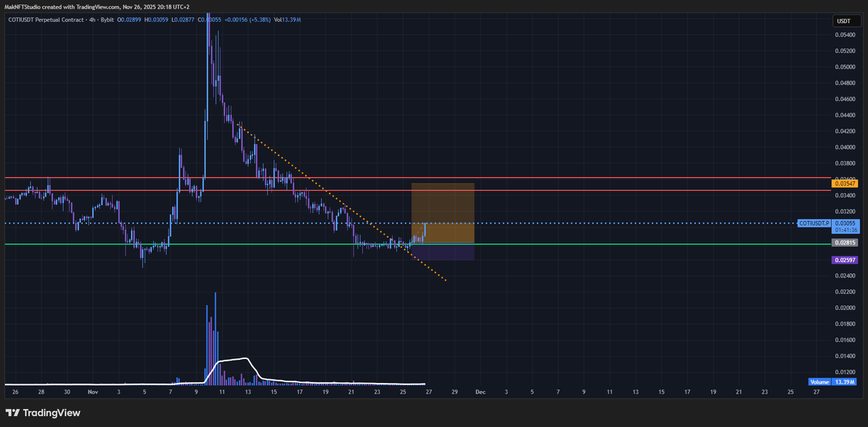Viewport: 868px width, 427px height.
Task: Click the Volume 13.39M label on the axis
Action: [833, 381]
